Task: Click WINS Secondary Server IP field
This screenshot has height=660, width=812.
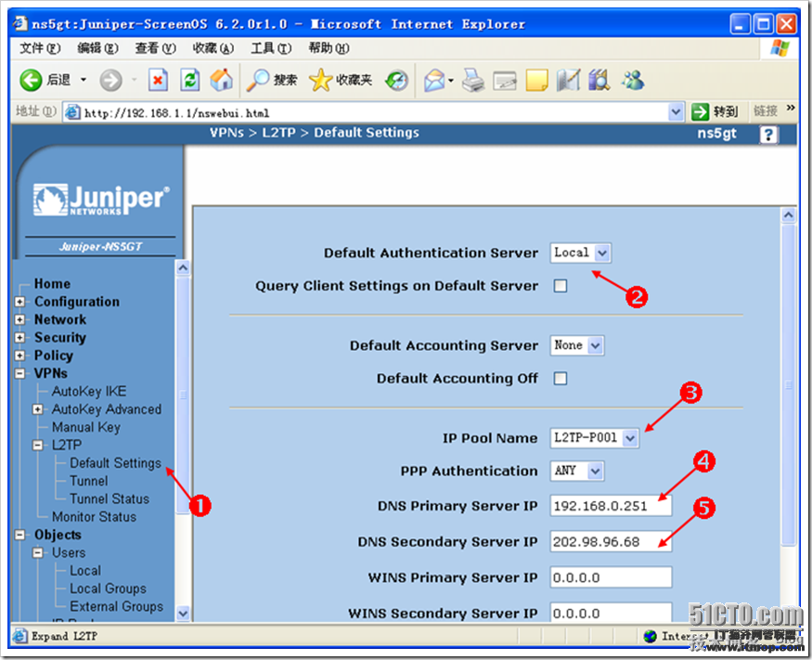Action: pyautogui.click(x=611, y=613)
